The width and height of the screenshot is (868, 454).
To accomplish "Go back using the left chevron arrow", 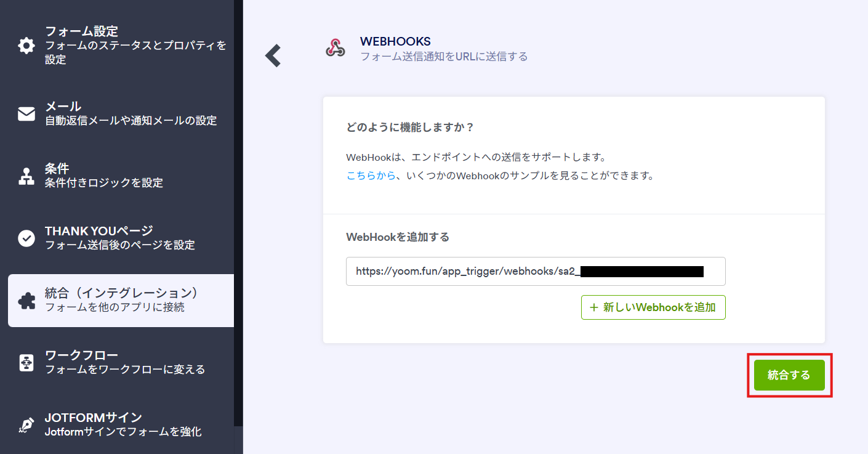I will coord(273,55).
